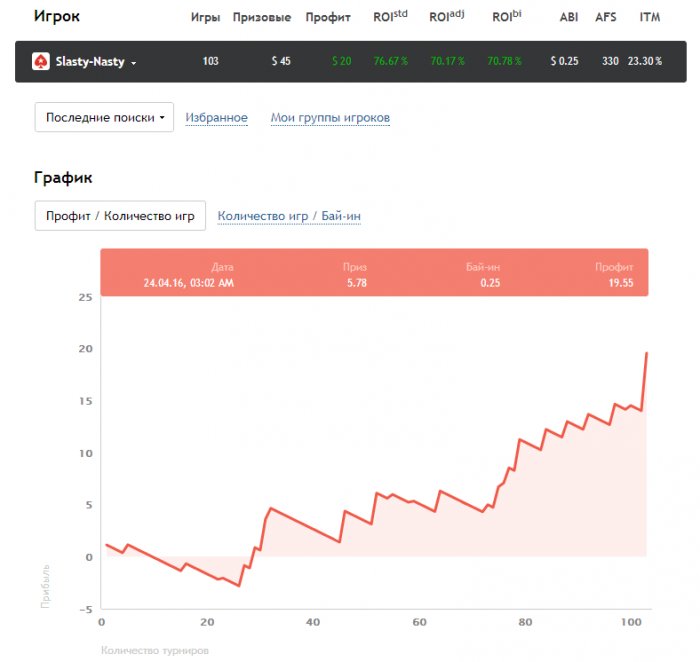Click the AFS column header
Viewport: 700px width, 662px height.
(x=606, y=17)
